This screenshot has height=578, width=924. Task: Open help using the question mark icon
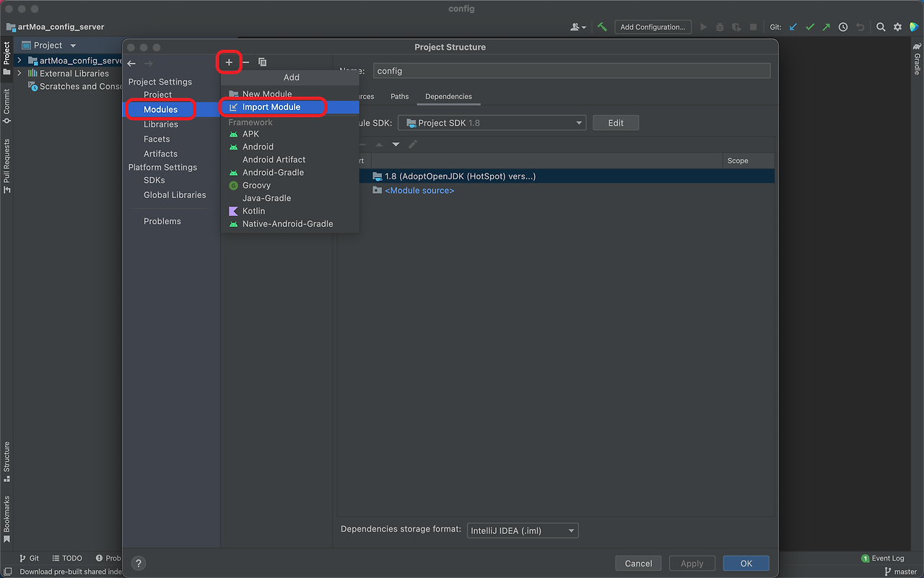coord(137,563)
